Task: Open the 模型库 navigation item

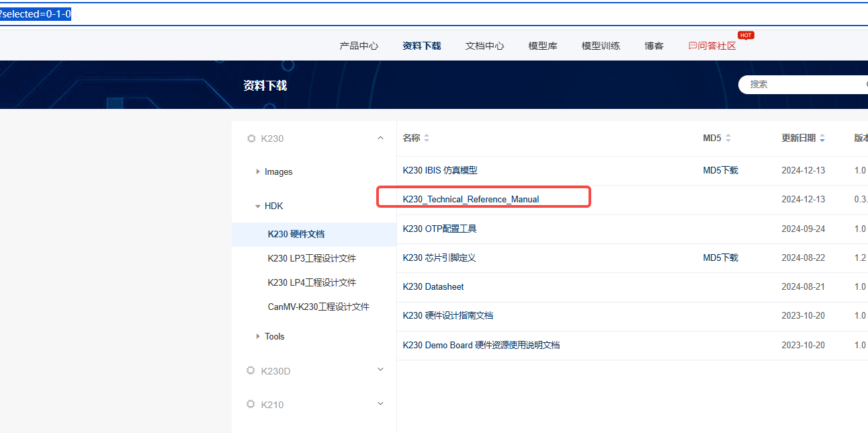Action: [542, 46]
